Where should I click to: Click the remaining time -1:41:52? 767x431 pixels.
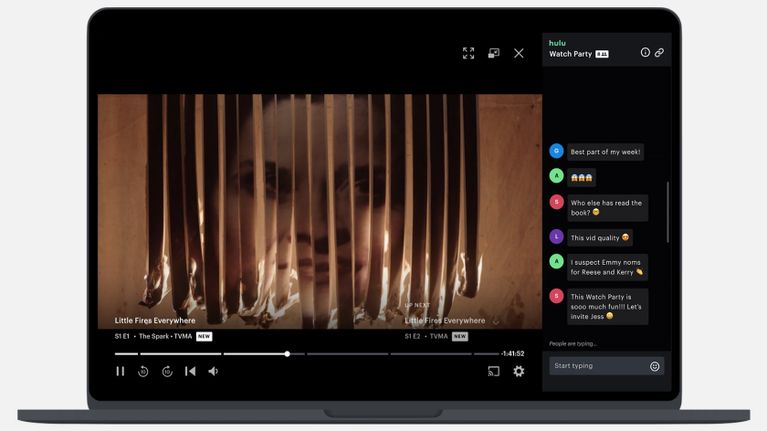[513, 354]
